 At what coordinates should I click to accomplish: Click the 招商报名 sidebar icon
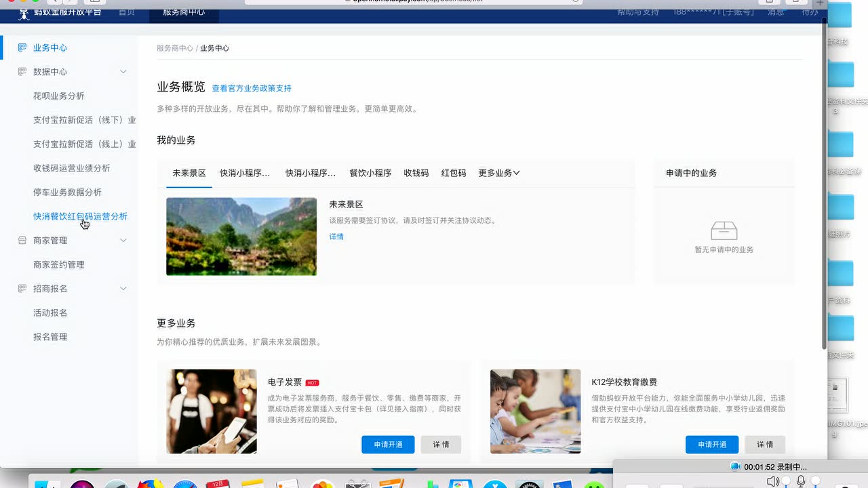click(x=22, y=289)
